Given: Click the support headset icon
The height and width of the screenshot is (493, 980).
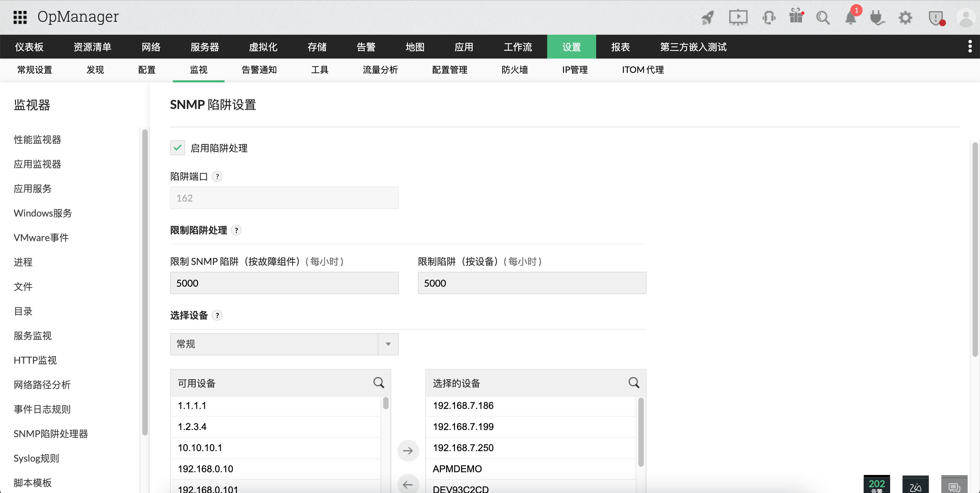Looking at the screenshot, I should 769,17.
